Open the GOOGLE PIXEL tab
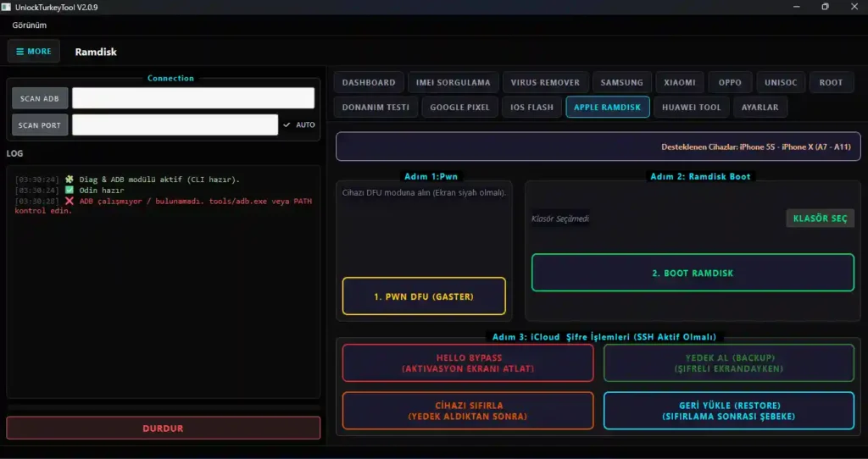 pyautogui.click(x=460, y=108)
